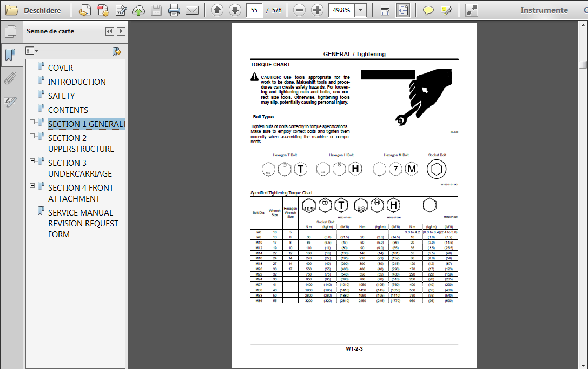Print the document with printer icon

point(174,10)
